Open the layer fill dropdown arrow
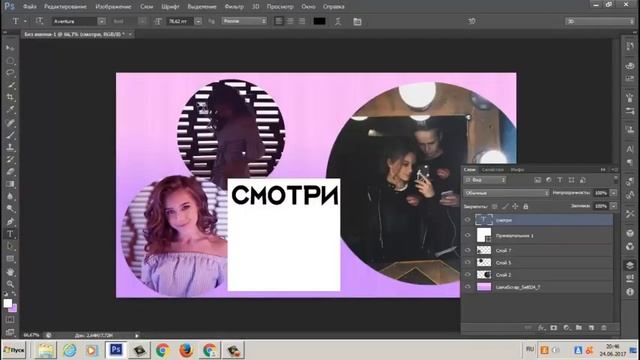640x360 pixels. coord(613,207)
